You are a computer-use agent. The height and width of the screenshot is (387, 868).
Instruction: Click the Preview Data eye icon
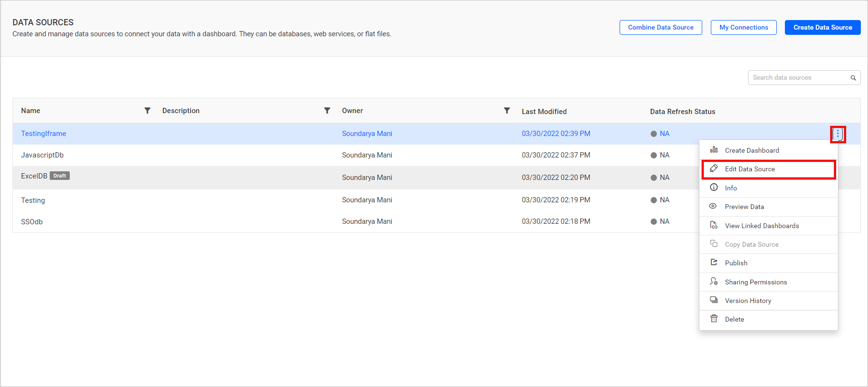click(x=713, y=206)
